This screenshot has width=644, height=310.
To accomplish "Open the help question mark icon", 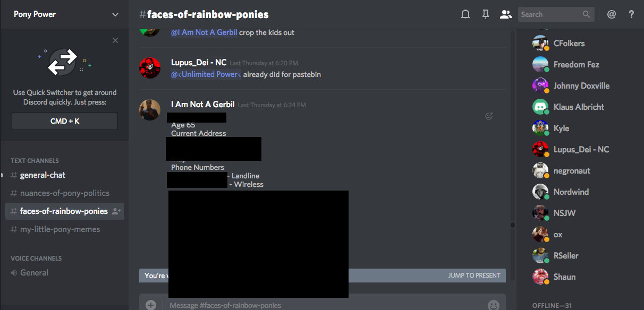I will click(x=631, y=14).
